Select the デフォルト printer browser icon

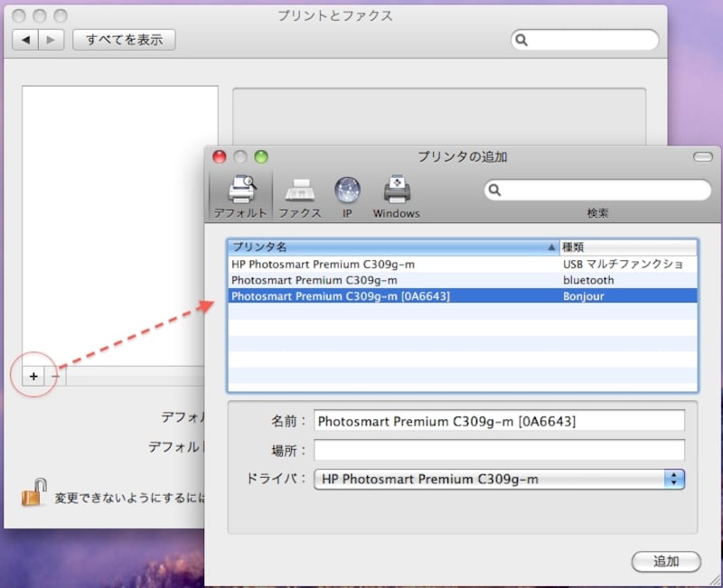[x=240, y=193]
